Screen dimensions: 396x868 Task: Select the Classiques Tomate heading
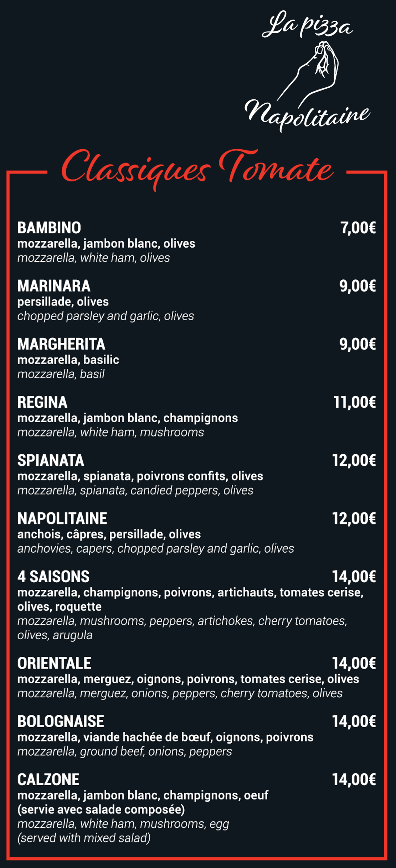(x=198, y=169)
